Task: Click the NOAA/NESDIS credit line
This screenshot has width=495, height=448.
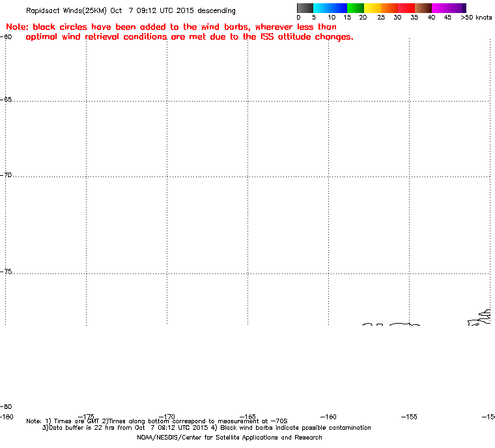Action: coord(229,438)
